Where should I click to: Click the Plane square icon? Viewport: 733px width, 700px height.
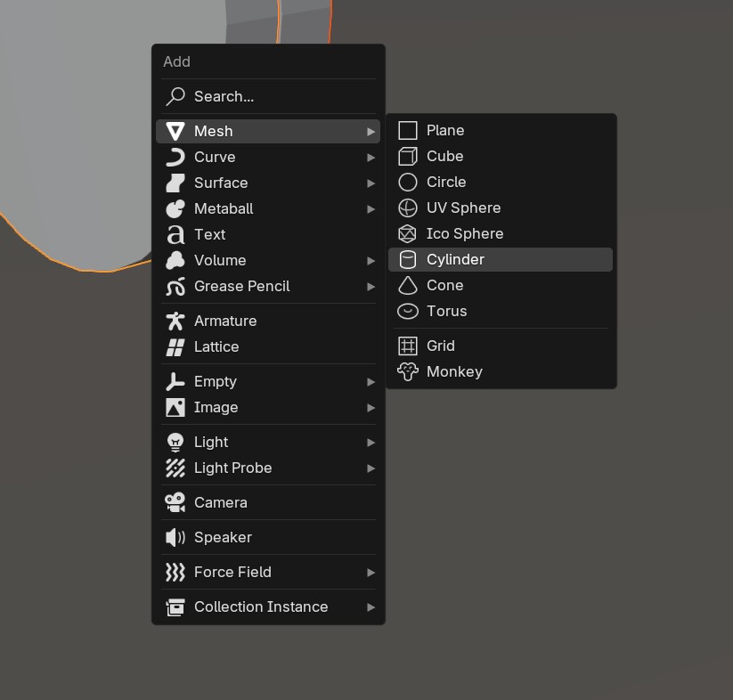[x=408, y=130]
